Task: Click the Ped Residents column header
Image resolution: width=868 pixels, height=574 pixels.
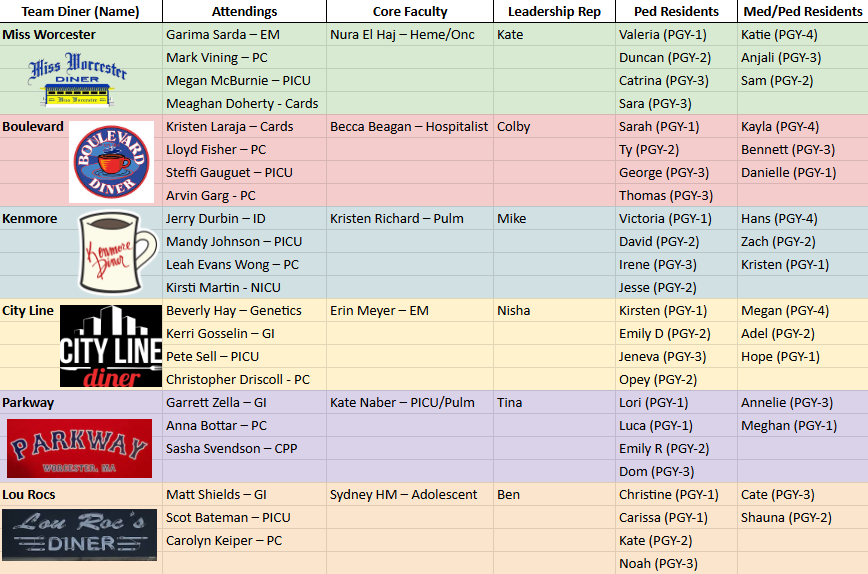Action: coord(676,12)
